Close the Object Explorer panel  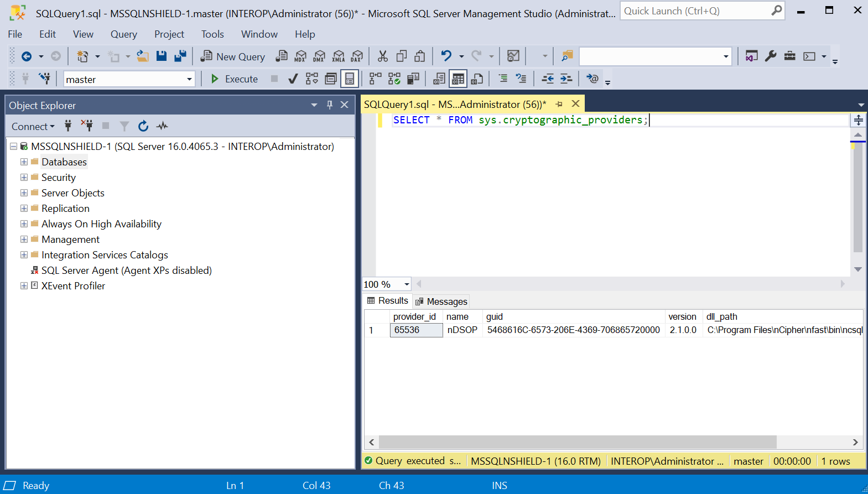point(344,105)
